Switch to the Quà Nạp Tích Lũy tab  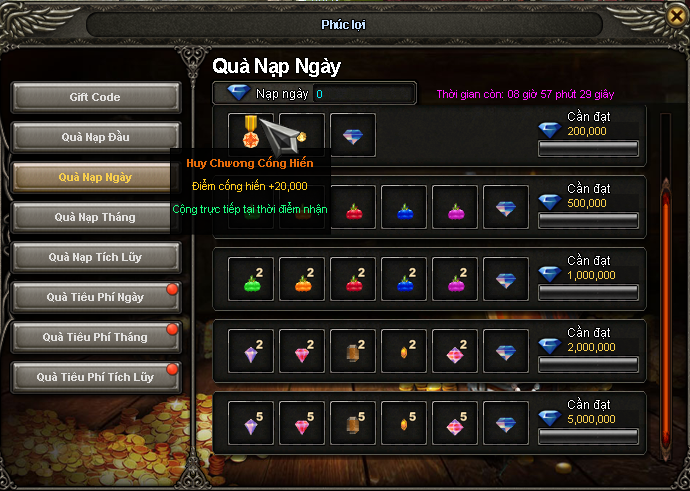pyautogui.click(x=95, y=257)
